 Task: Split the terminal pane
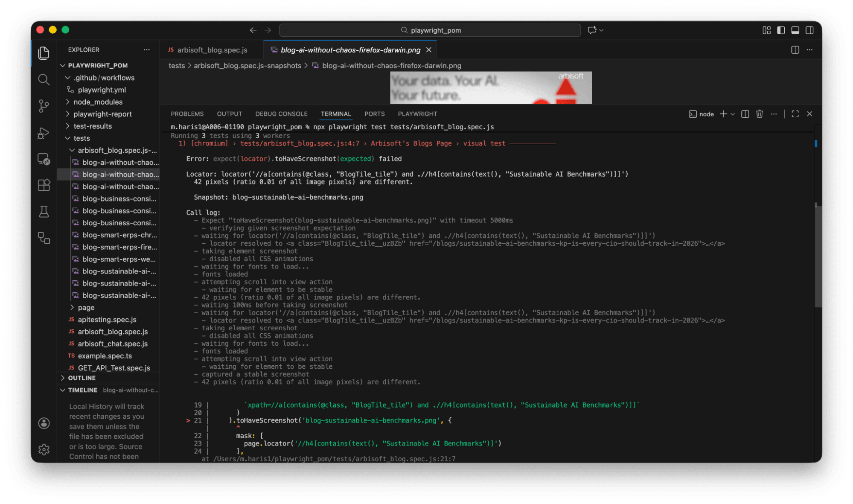pos(745,114)
